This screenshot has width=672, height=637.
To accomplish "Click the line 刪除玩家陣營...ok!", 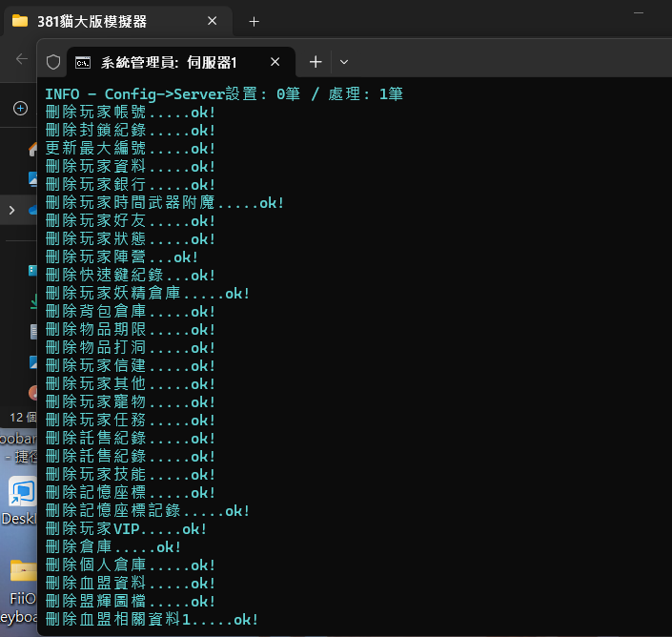I will (x=122, y=257).
